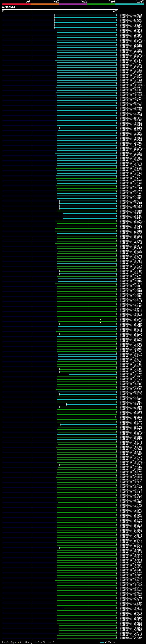The width and height of the screenshot is (146, 644).
Task: Select the UniRef100_B6TTY1 hit name
Action: click(131, 284)
